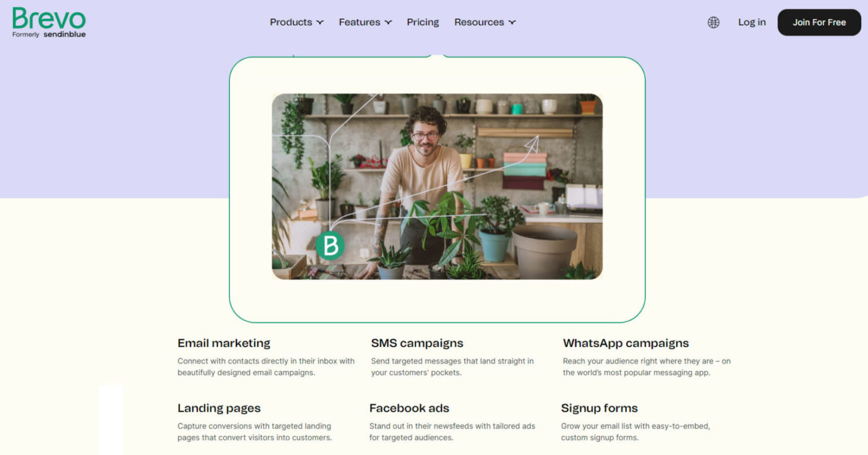The image size is (868, 455).
Task: Expand the Features dropdown menu
Action: [x=365, y=22]
